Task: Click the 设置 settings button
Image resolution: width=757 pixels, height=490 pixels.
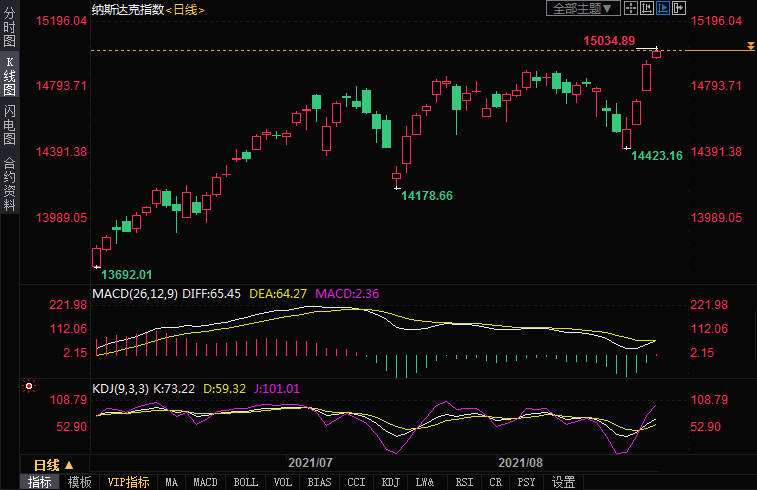Action: point(563,482)
